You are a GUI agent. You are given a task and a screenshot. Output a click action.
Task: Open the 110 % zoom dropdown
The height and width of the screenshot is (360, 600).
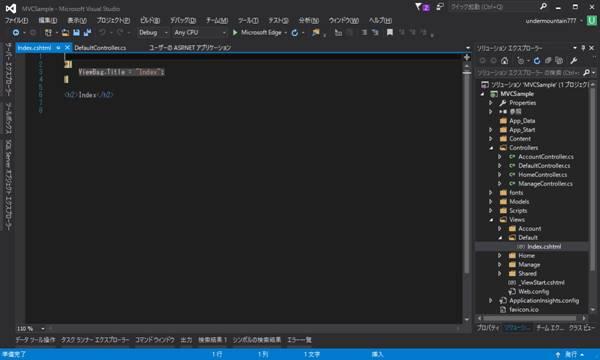(x=43, y=329)
